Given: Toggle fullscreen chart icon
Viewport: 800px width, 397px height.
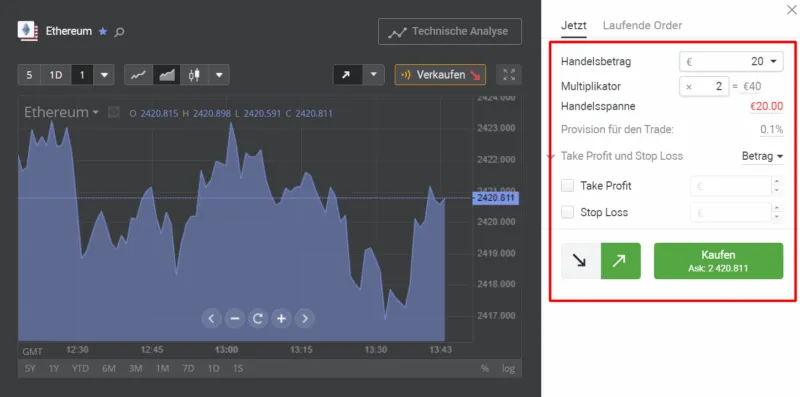Looking at the screenshot, I should [509, 75].
